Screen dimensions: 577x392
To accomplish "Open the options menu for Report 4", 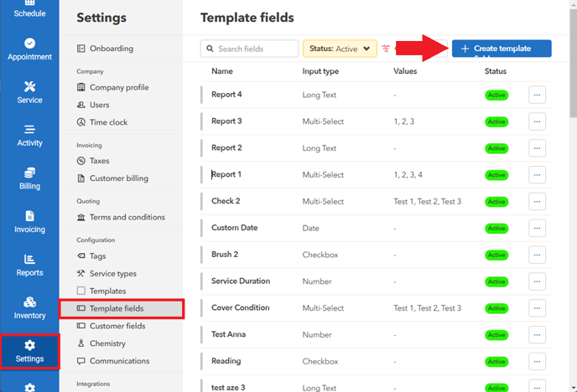I will coord(537,95).
